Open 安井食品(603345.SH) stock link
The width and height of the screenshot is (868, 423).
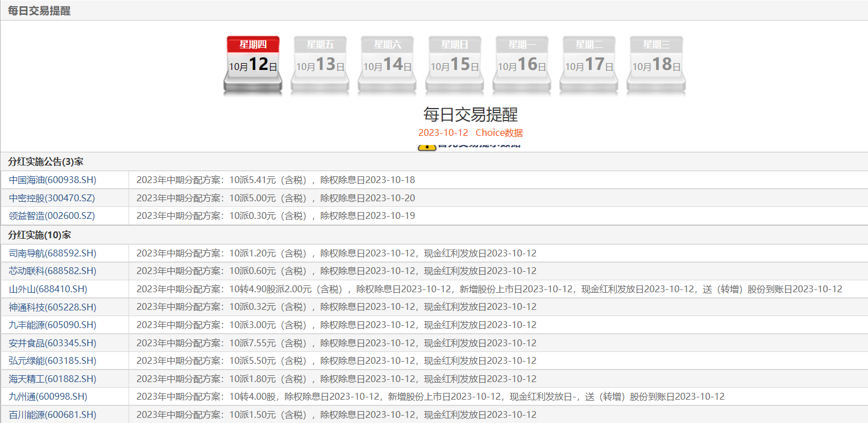pyautogui.click(x=52, y=343)
